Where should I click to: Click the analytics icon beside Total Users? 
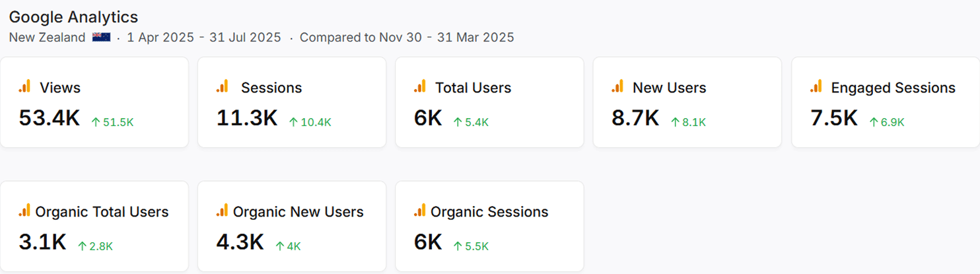420,86
